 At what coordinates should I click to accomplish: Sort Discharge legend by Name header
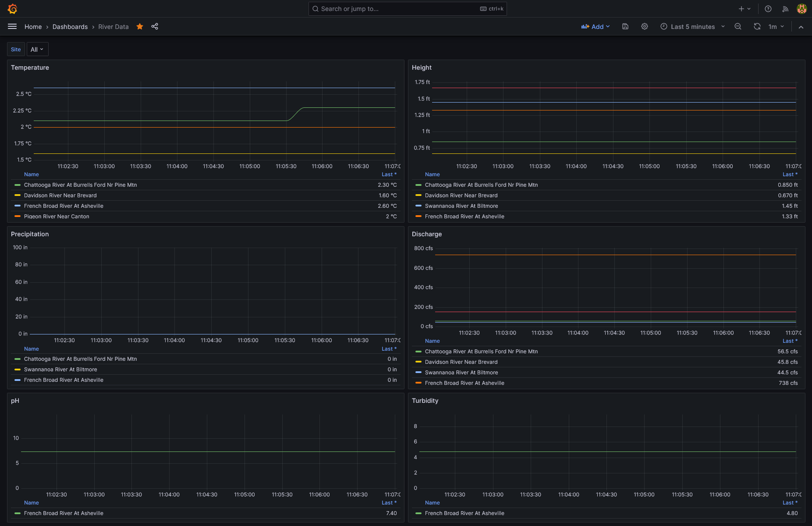pyautogui.click(x=433, y=341)
